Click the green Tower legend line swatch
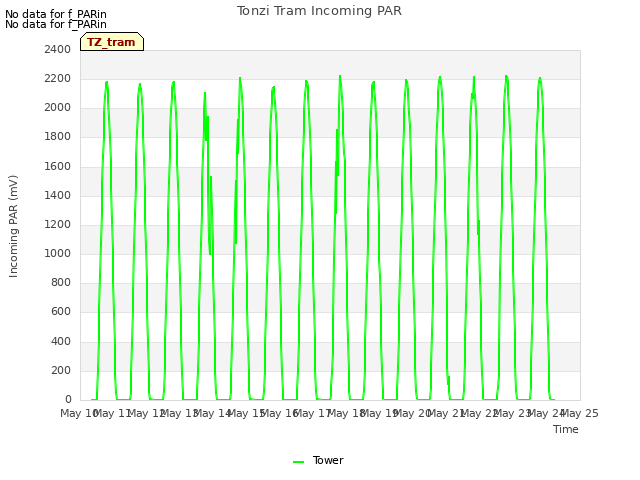The height and width of the screenshot is (480, 640). click(x=298, y=462)
